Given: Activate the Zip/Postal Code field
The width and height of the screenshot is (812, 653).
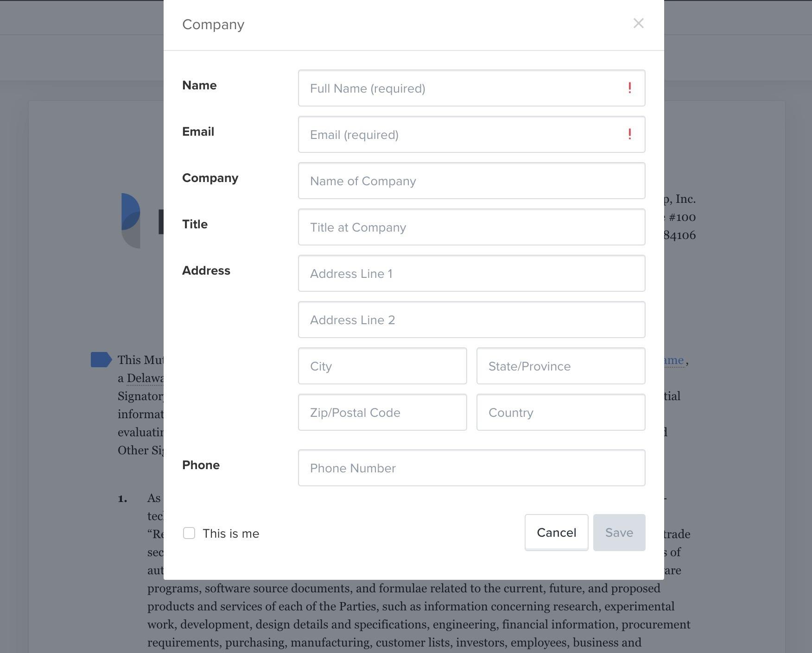Looking at the screenshot, I should (382, 412).
